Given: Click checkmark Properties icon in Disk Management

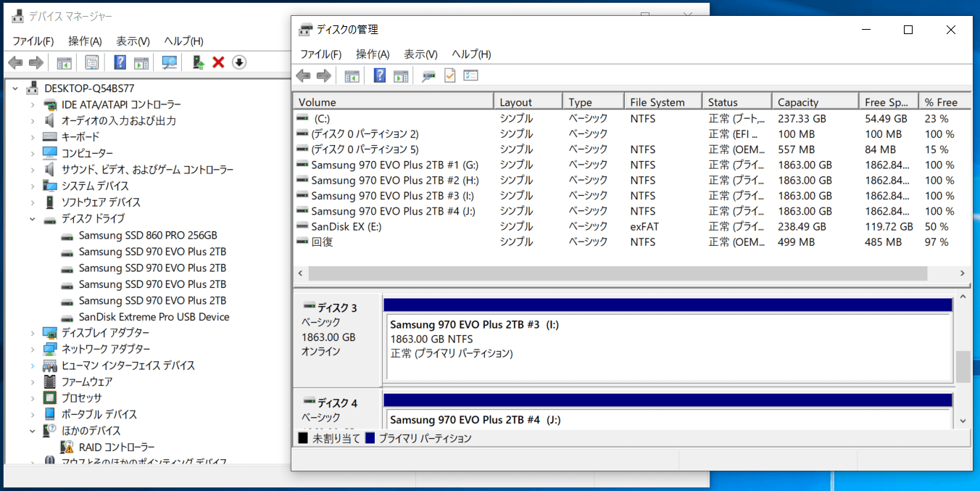Looking at the screenshot, I should (449, 75).
